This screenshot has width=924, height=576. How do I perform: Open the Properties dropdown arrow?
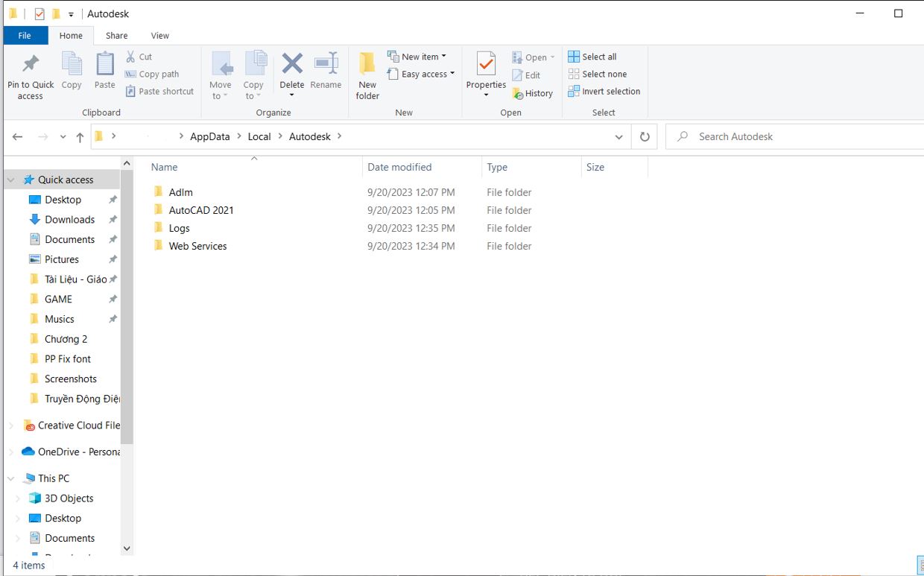486,95
